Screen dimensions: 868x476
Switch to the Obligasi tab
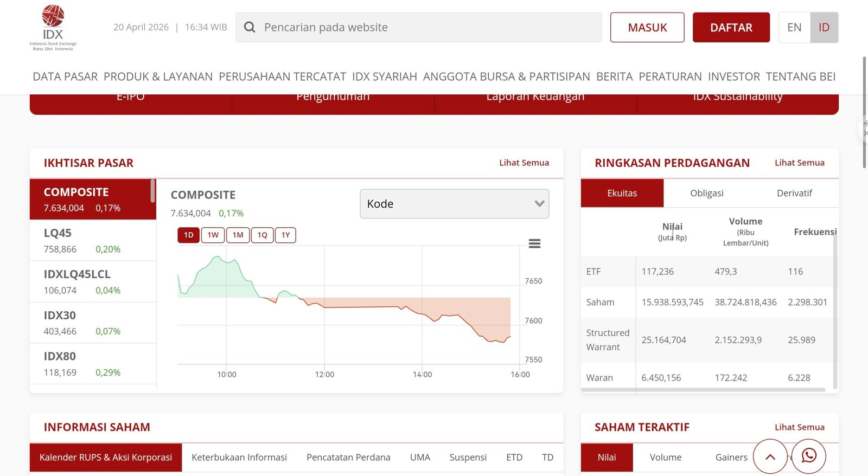click(x=706, y=193)
